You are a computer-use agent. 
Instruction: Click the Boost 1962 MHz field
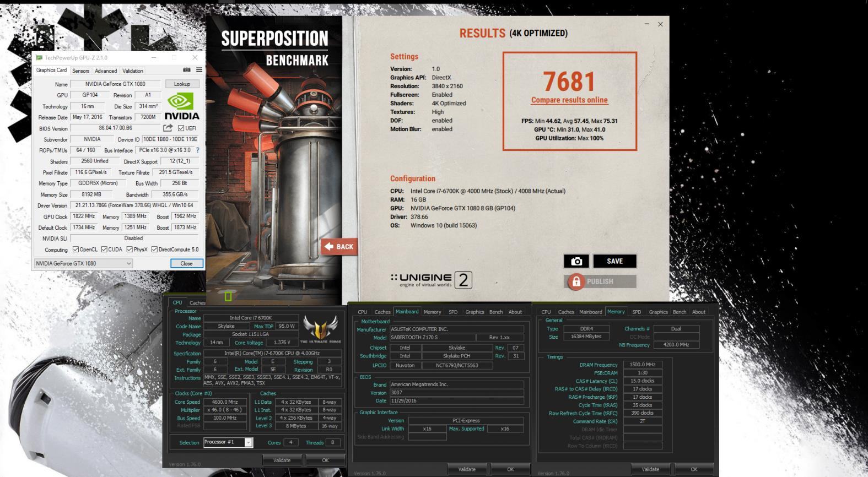pos(185,216)
